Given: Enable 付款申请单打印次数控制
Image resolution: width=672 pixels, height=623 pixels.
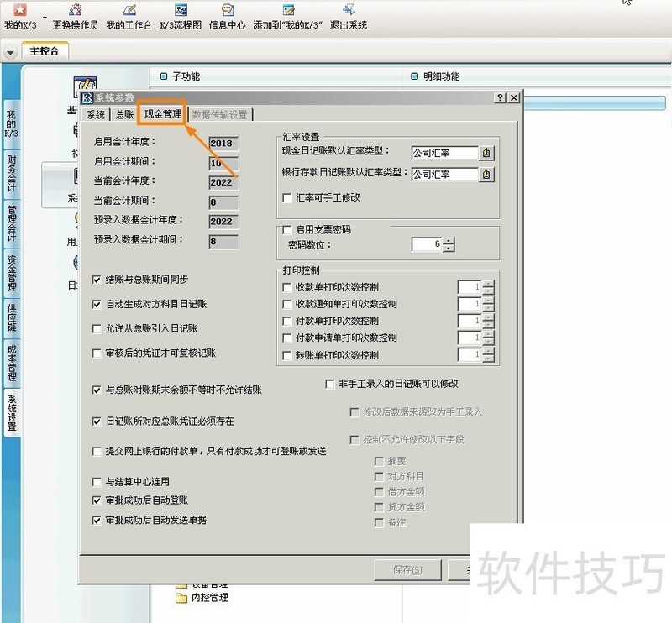Looking at the screenshot, I should point(287,338).
